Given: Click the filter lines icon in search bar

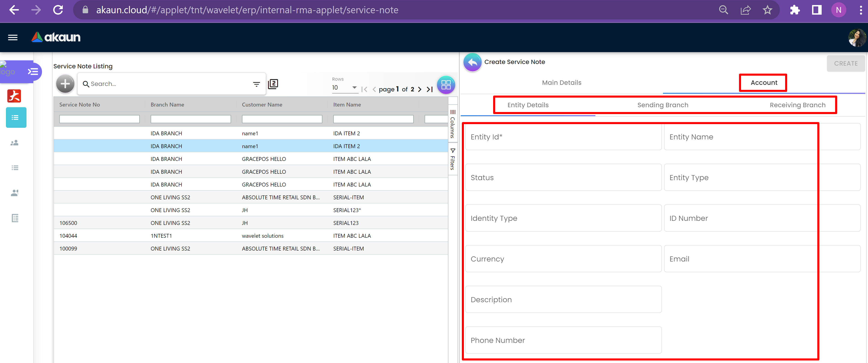Looking at the screenshot, I should click(256, 84).
